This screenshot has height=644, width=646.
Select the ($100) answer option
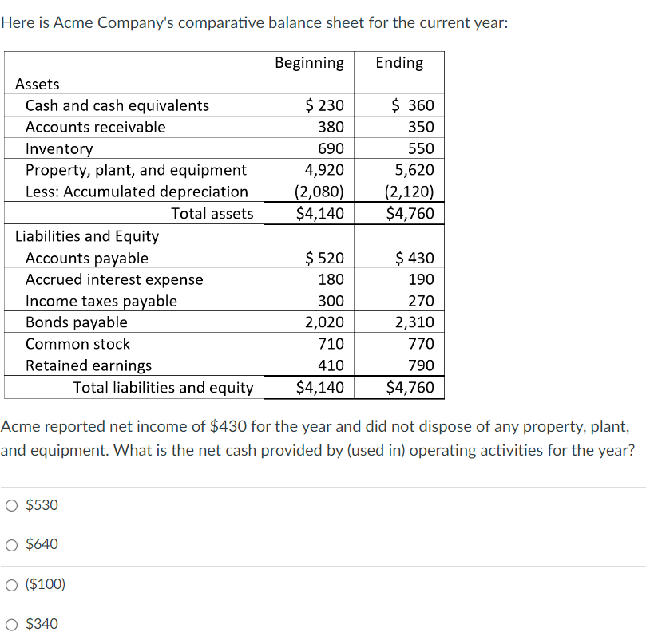point(11,584)
